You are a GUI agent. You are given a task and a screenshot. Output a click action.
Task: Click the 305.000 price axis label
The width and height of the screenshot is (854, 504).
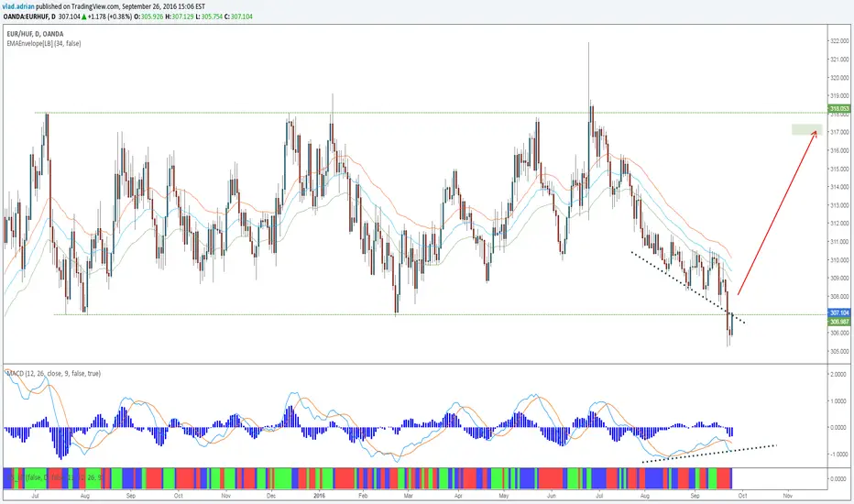pos(839,352)
